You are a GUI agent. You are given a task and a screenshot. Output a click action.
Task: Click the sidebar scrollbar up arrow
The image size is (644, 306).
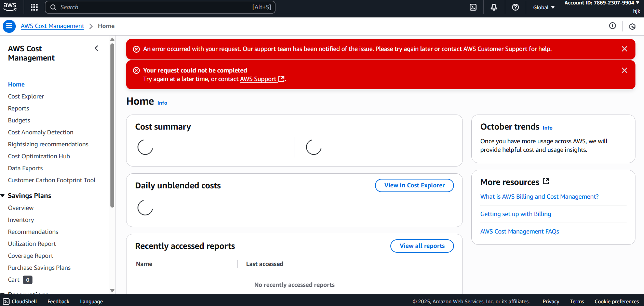pyautogui.click(x=112, y=39)
